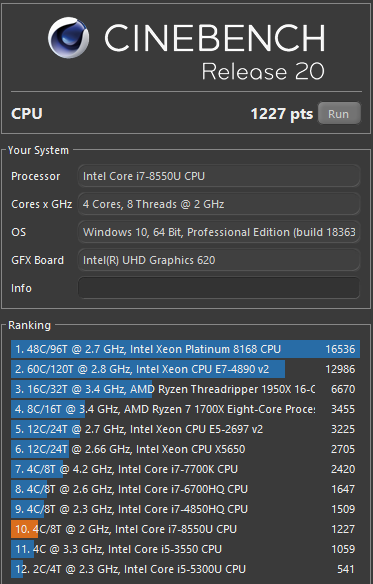
Task: Click the Info text field
Action: pyautogui.click(x=219, y=288)
